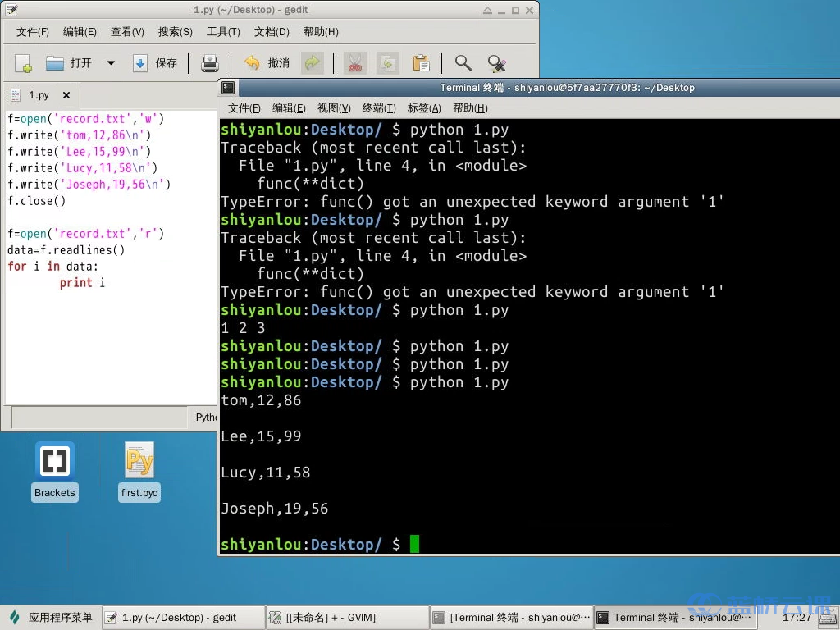Image resolution: width=840 pixels, height=630 pixels.
Task: Click the clipboard paste icon
Action: click(x=421, y=63)
